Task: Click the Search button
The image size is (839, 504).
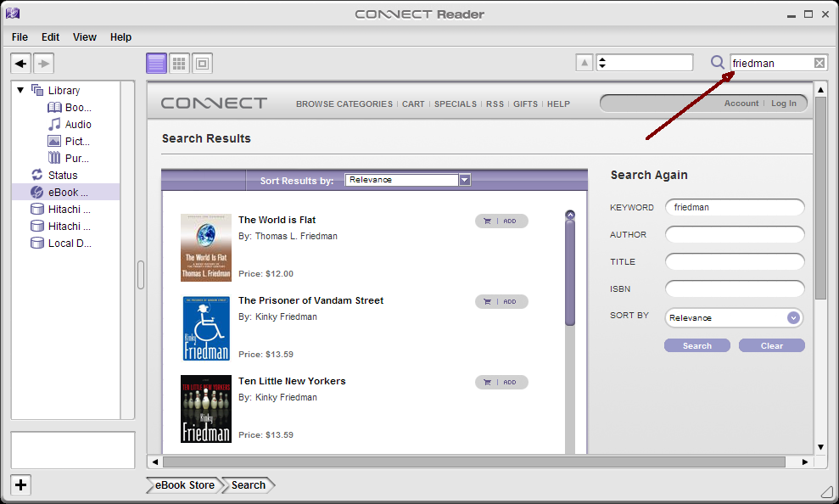Action: [x=697, y=345]
